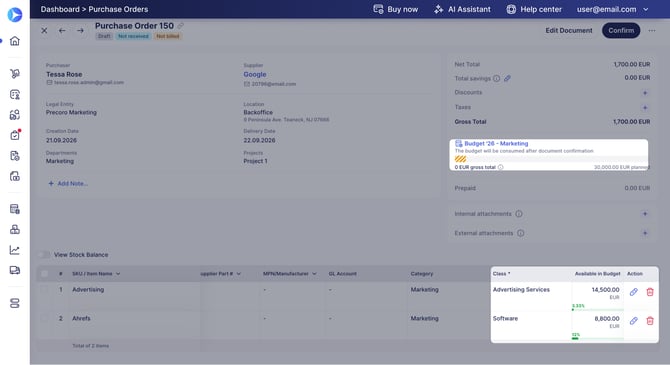Add external attachment with plus icon

[645, 233]
